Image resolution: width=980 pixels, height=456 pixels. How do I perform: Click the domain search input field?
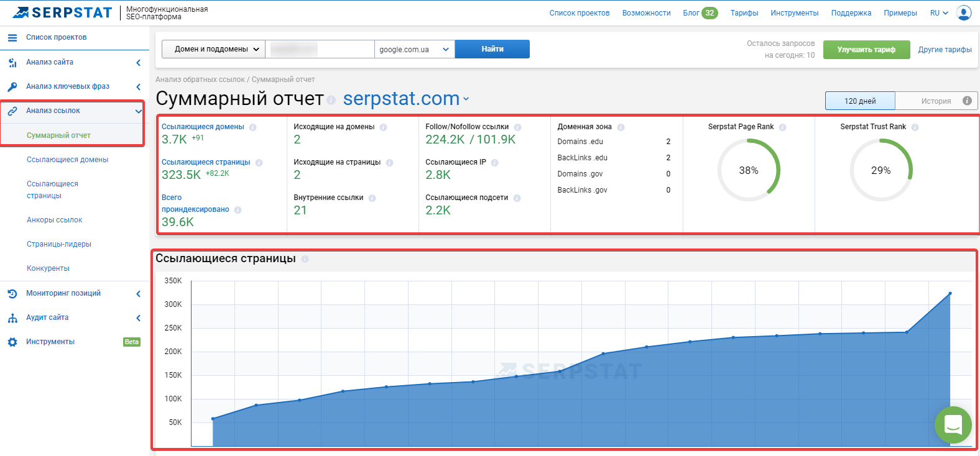[320, 49]
